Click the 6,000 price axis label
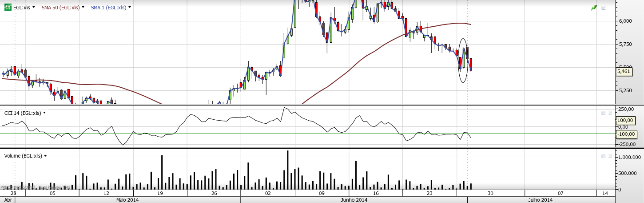The height and width of the screenshot is (203, 644). click(x=625, y=21)
